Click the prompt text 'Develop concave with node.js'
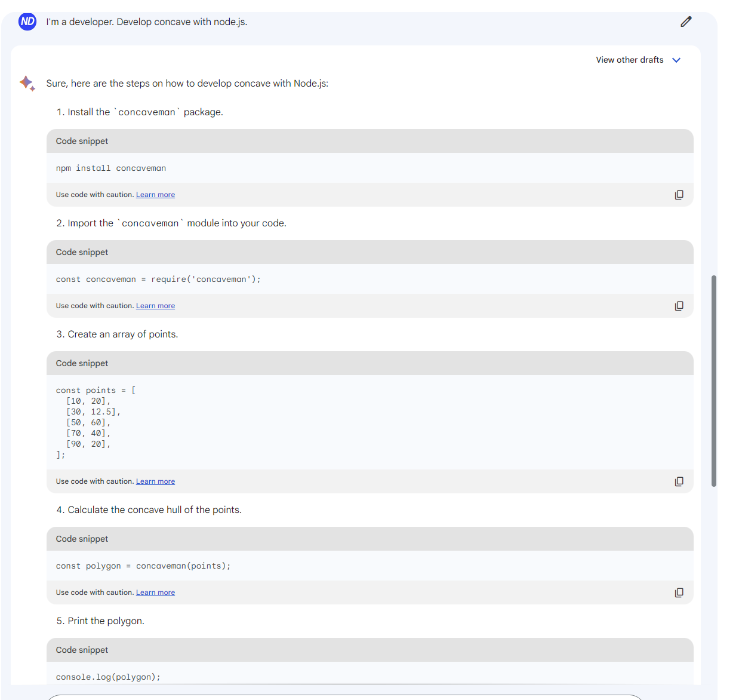The height and width of the screenshot is (700, 742). click(181, 22)
